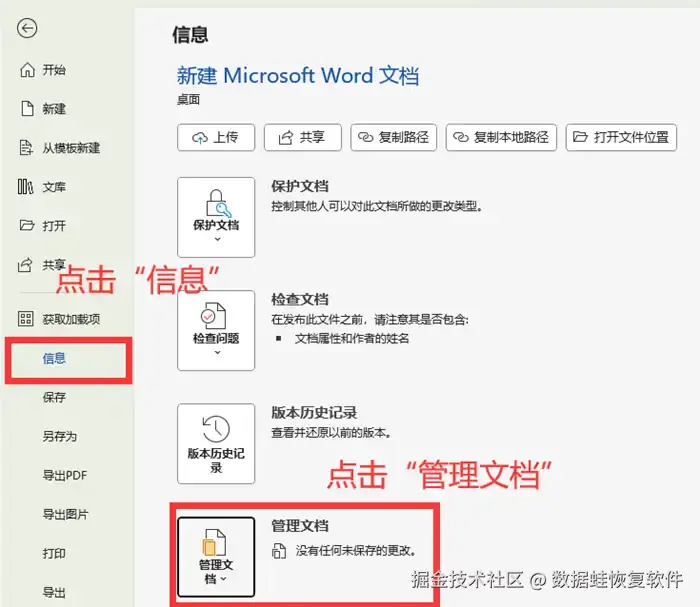Click the library books icon beside 文库
This screenshot has width=700, height=607.
pos(25,187)
